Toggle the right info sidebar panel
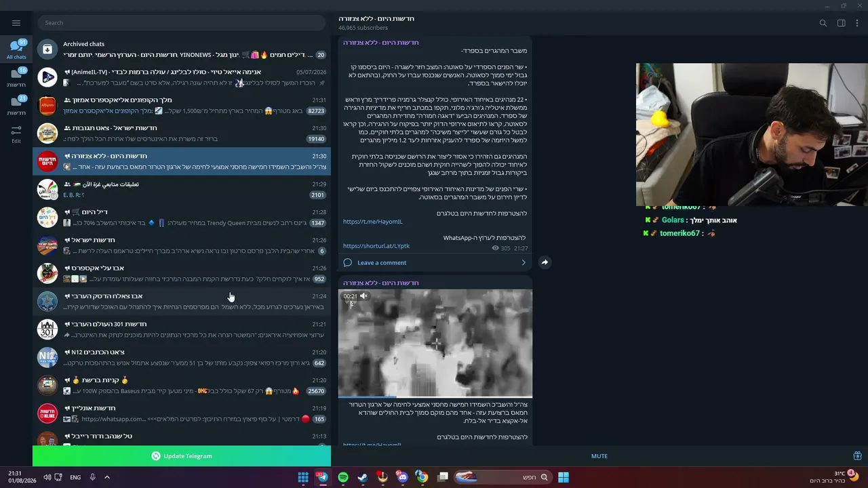Screen dimensions: 868x488 point(841,23)
